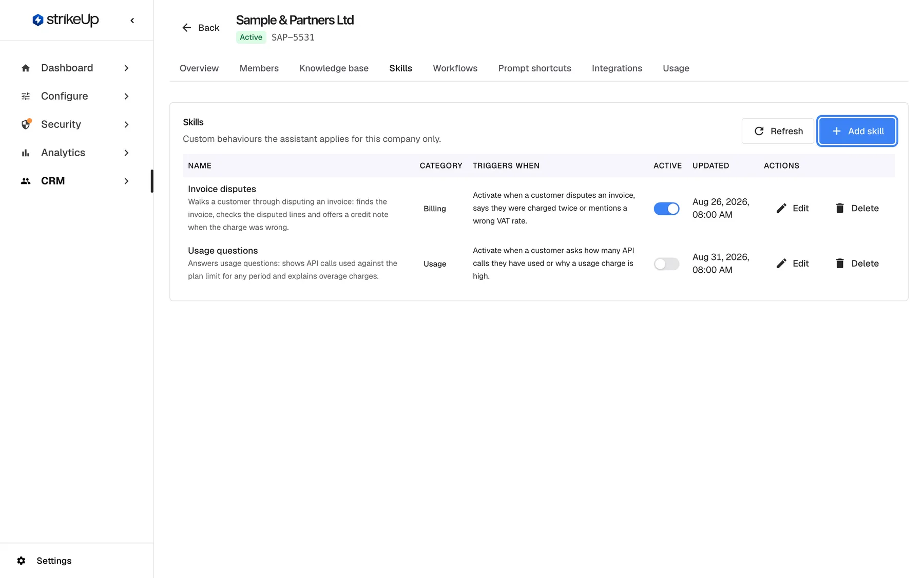Click the Aug 26, 2026 updated date
Image resolution: width=924 pixels, height=578 pixels.
pos(721,208)
